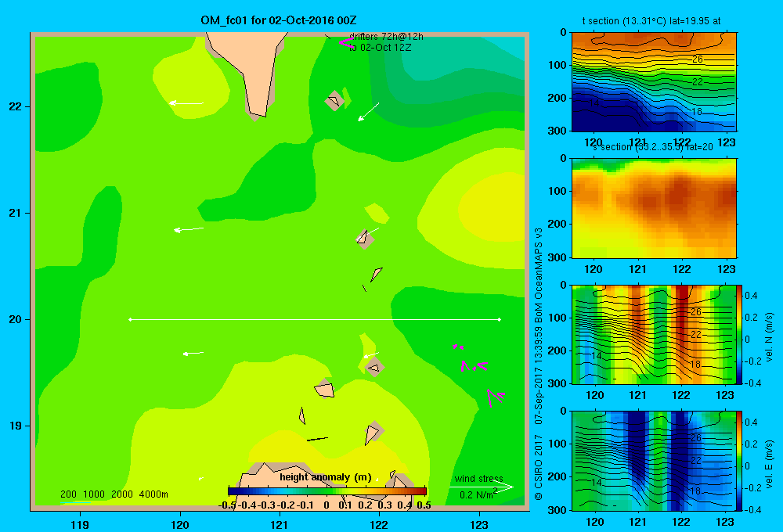
Task: Click the "s section" panel title
Action: (654, 147)
